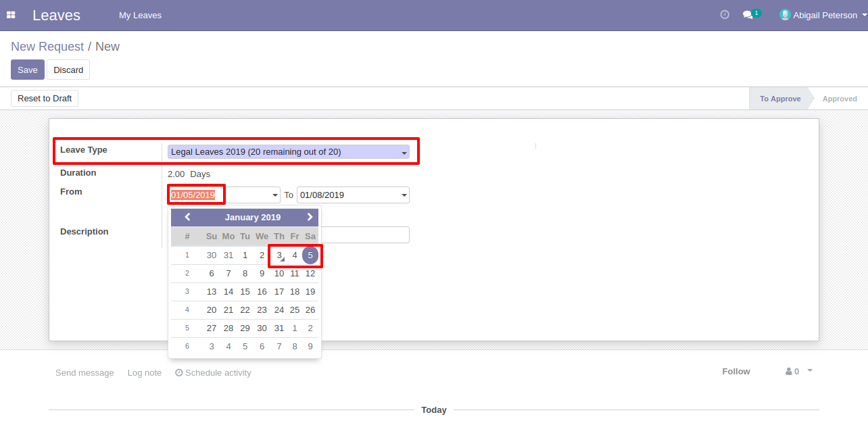Go to previous month in calendar

tap(187, 217)
